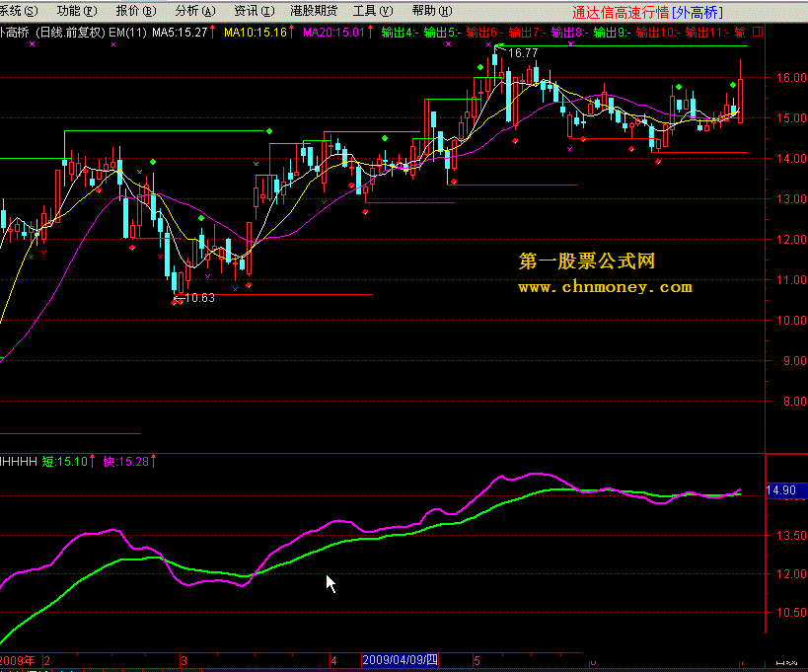
Task: Click the 输出4 indicator label
Action: coord(401,33)
